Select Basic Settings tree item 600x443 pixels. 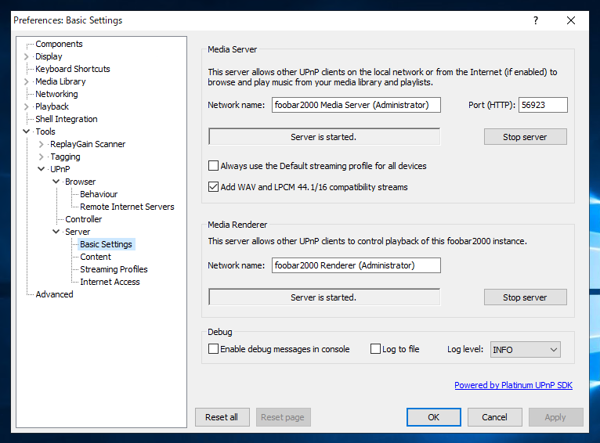click(106, 244)
